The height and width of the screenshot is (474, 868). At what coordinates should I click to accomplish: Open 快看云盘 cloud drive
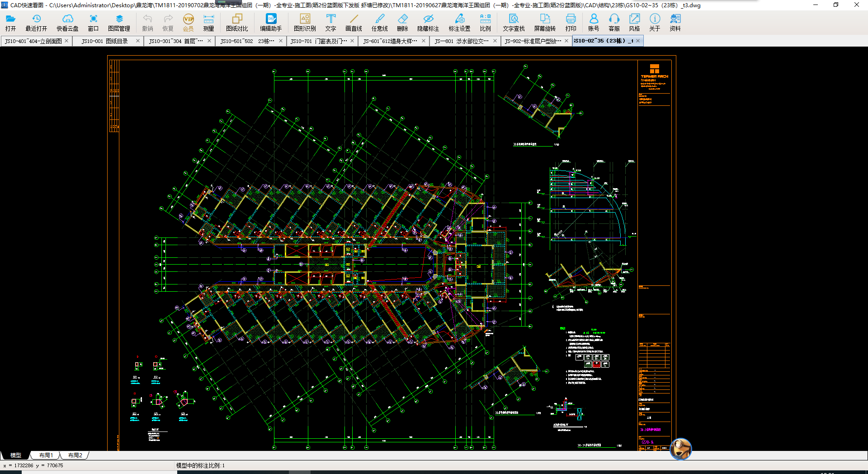[x=67, y=23]
